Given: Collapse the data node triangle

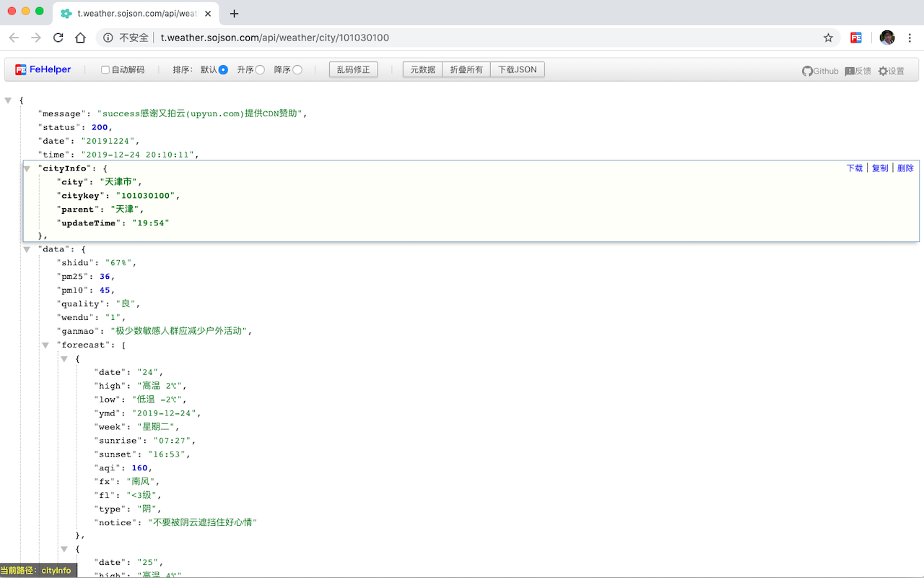Looking at the screenshot, I should pyautogui.click(x=27, y=249).
